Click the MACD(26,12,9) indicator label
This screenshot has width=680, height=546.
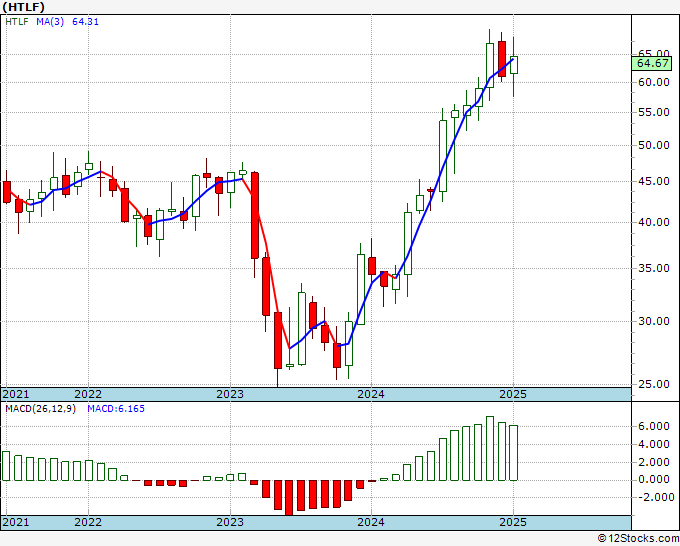(x=40, y=409)
